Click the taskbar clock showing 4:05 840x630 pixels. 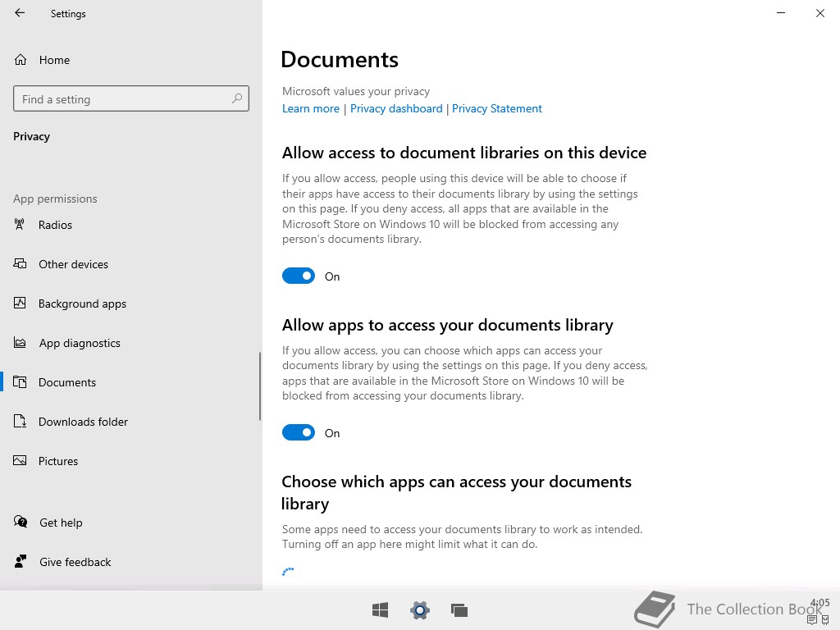coord(819,603)
